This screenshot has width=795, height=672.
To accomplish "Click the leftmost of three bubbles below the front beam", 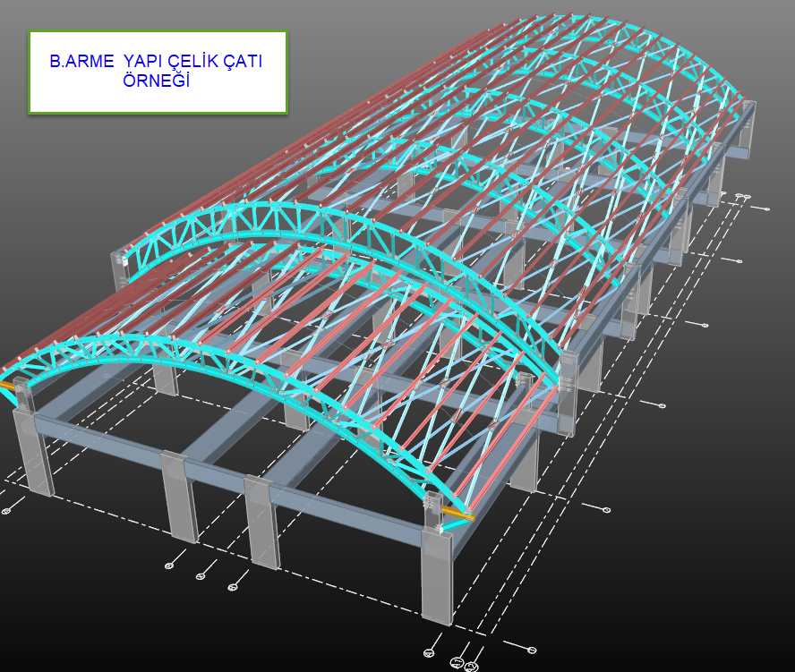I will pos(169,566).
